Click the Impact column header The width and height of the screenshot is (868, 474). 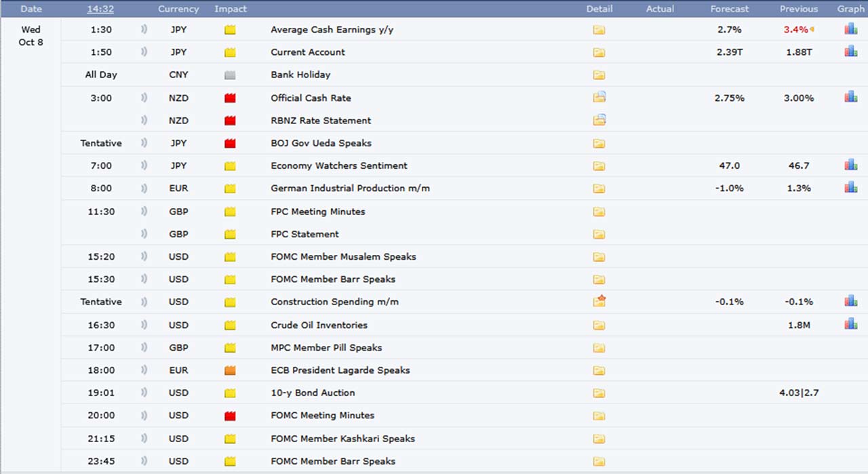[231, 9]
